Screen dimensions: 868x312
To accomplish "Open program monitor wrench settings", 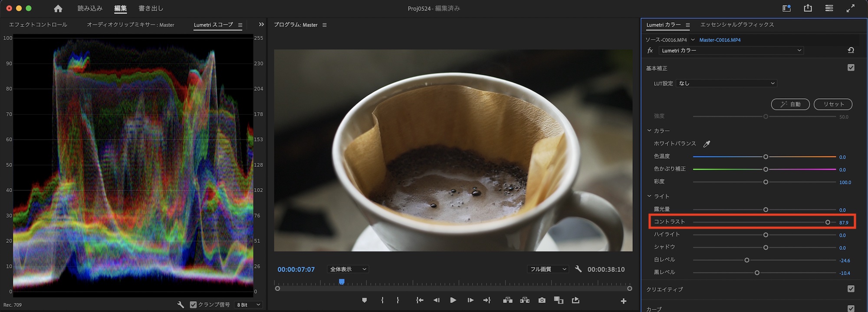I will point(578,269).
